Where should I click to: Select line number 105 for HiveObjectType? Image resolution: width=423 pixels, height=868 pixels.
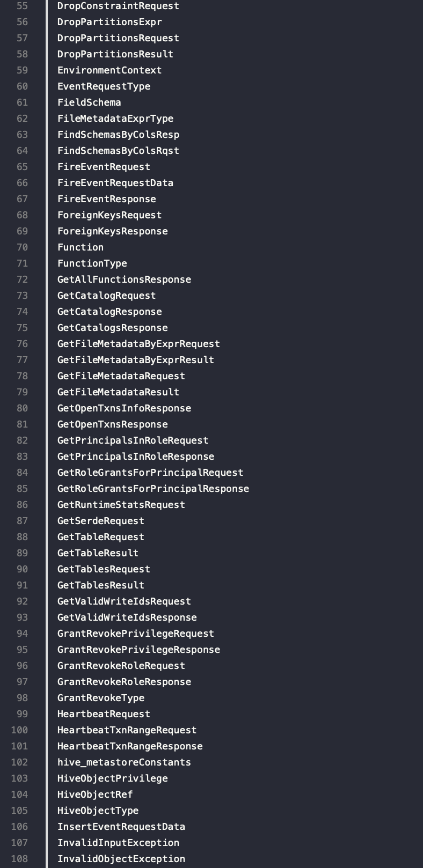(x=20, y=811)
